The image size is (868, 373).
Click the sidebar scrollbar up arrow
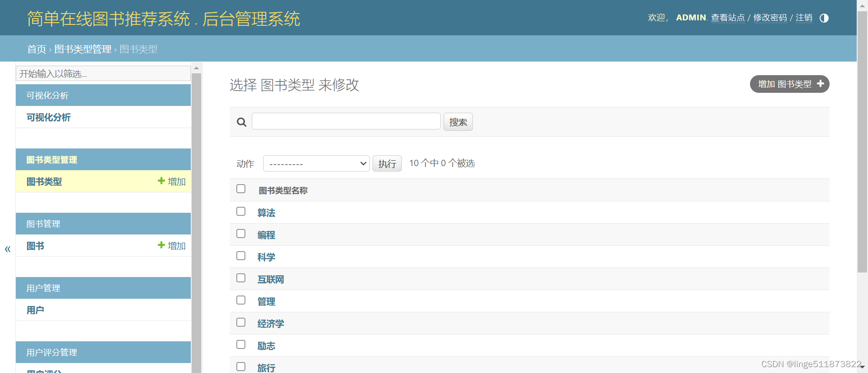196,68
